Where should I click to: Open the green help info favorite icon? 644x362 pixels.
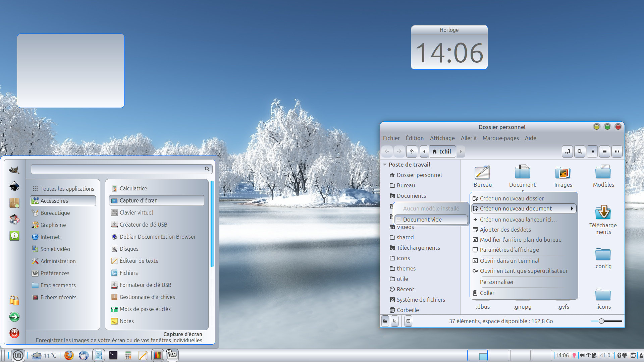[x=14, y=236]
